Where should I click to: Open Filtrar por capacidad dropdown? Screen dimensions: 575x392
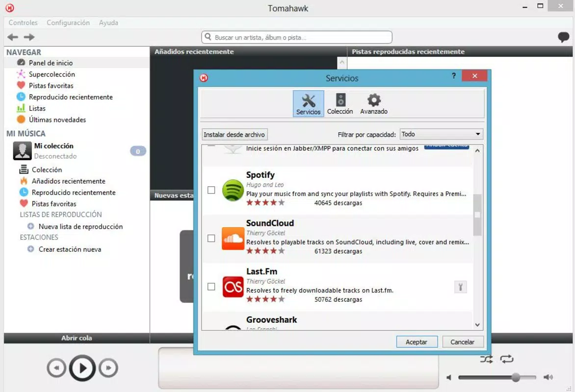(441, 134)
